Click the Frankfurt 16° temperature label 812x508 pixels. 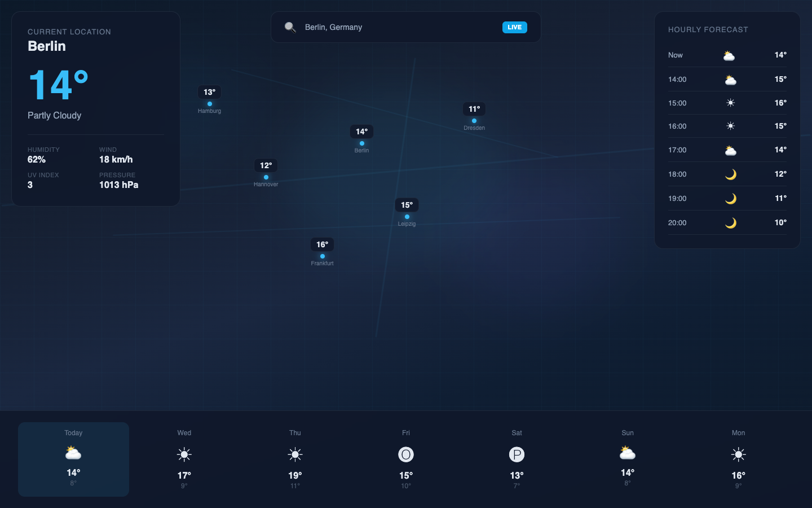(322, 244)
